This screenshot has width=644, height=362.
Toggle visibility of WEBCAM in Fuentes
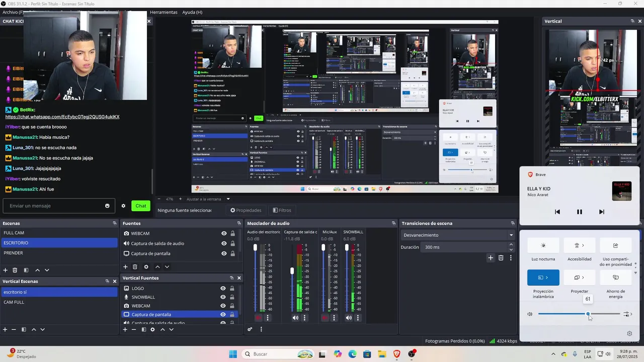[224, 233]
